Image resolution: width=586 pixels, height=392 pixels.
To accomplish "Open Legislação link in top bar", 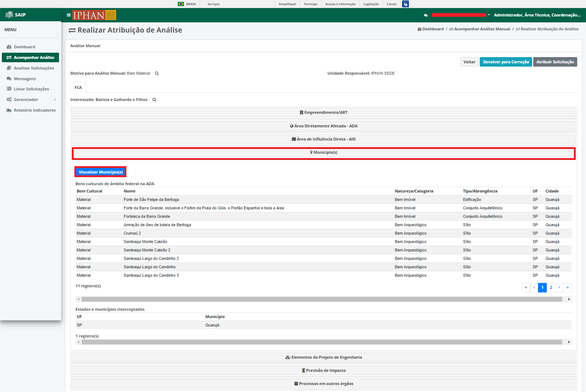I will pyautogui.click(x=371, y=4).
